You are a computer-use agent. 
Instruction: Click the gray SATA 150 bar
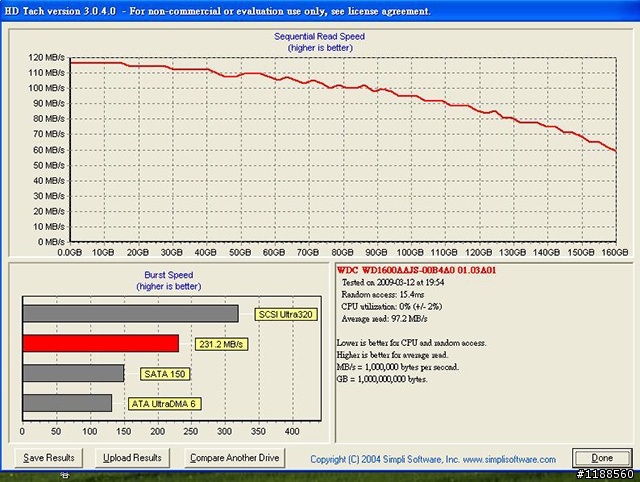click(73, 373)
